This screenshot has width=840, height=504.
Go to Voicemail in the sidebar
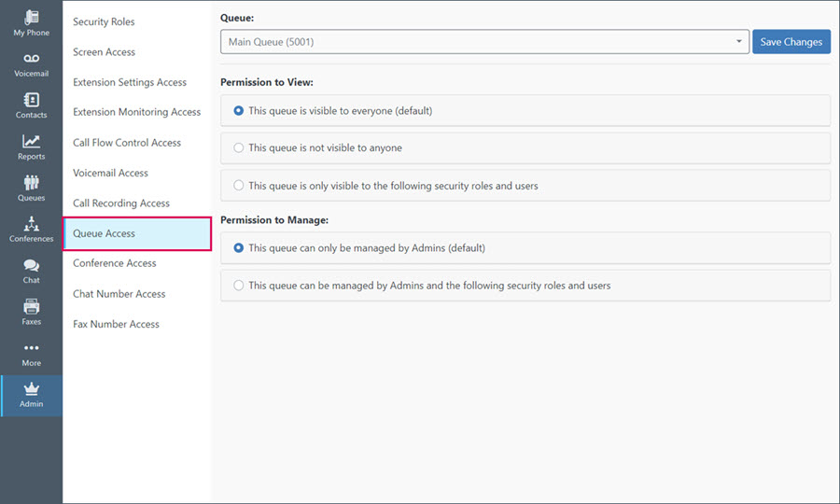tap(31, 65)
